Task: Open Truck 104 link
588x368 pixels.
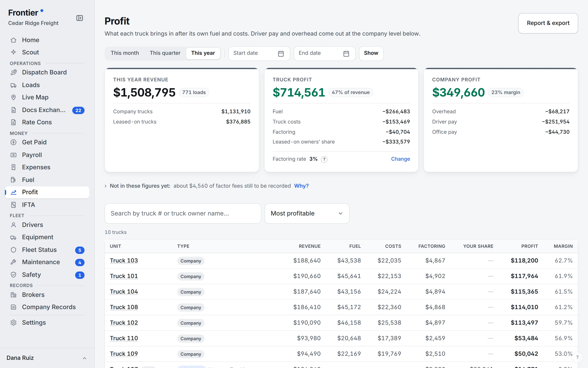Action: pyautogui.click(x=124, y=292)
